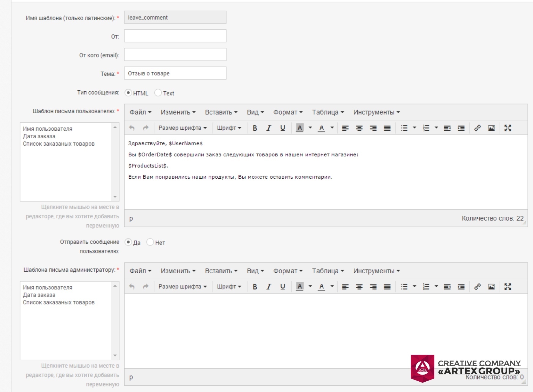Apply italic in the user template editor

[269, 128]
